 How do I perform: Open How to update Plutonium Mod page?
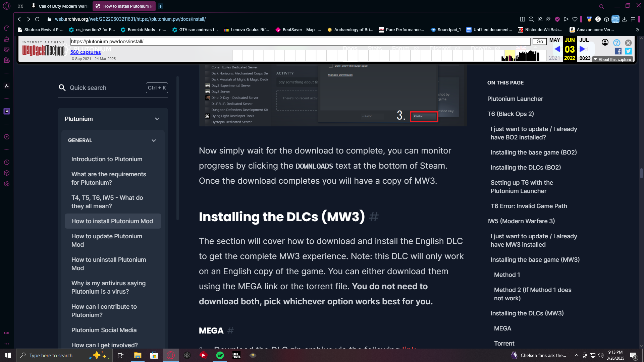tap(107, 240)
